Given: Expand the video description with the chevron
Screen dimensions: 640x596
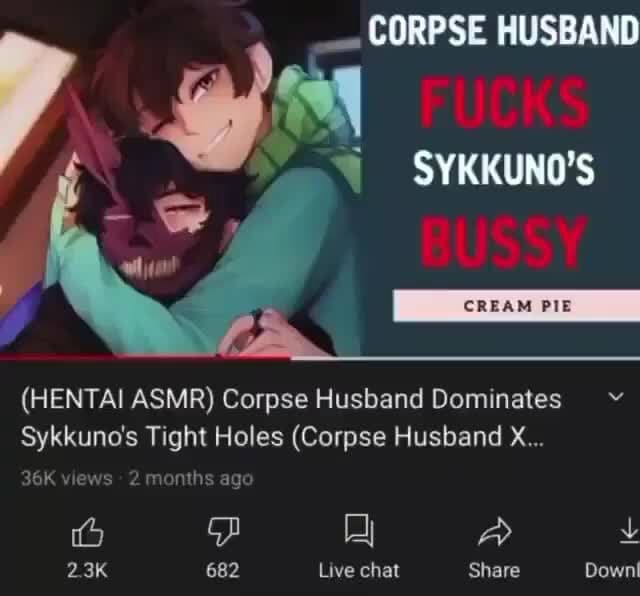Looking at the screenshot, I should tap(616, 396).
